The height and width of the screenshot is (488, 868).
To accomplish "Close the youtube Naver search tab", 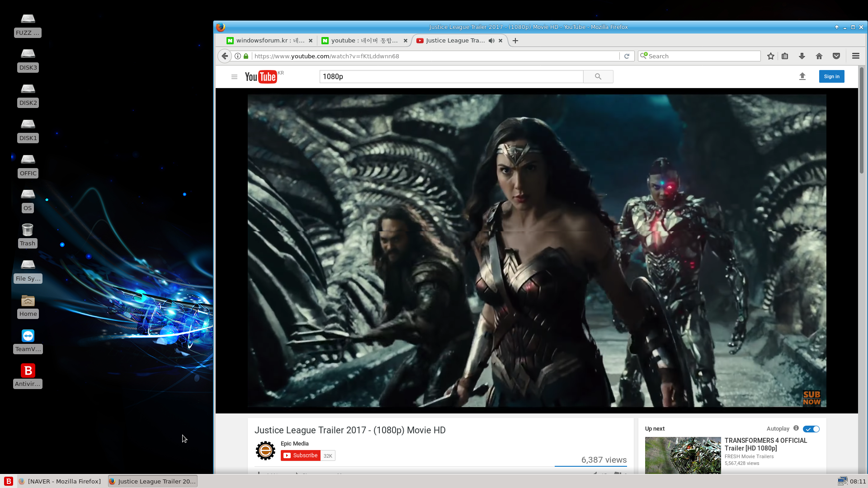I will click(x=406, y=41).
